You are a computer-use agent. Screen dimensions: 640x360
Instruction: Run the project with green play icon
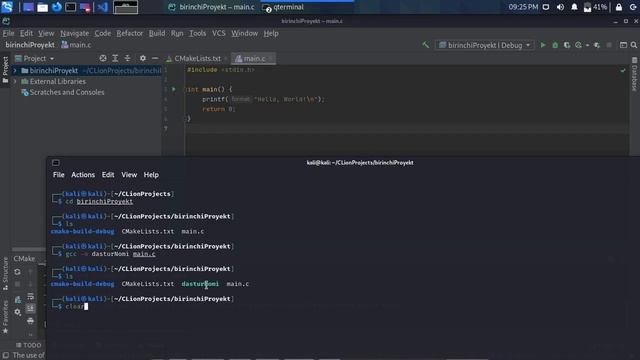tap(543, 45)
